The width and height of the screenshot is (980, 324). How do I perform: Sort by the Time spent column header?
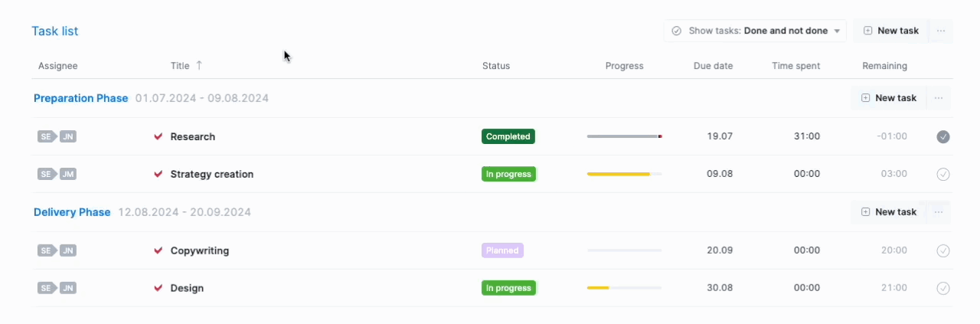click(x=795, y=66)
